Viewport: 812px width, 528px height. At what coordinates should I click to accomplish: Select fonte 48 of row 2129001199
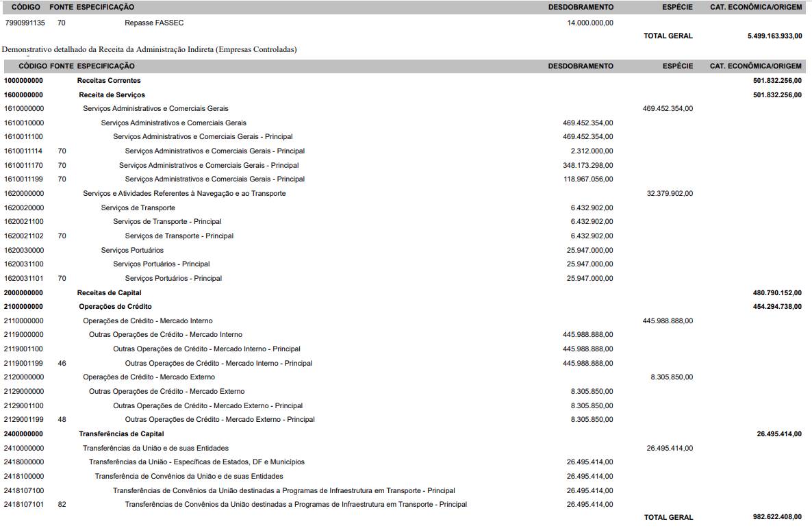click(62, 419)
